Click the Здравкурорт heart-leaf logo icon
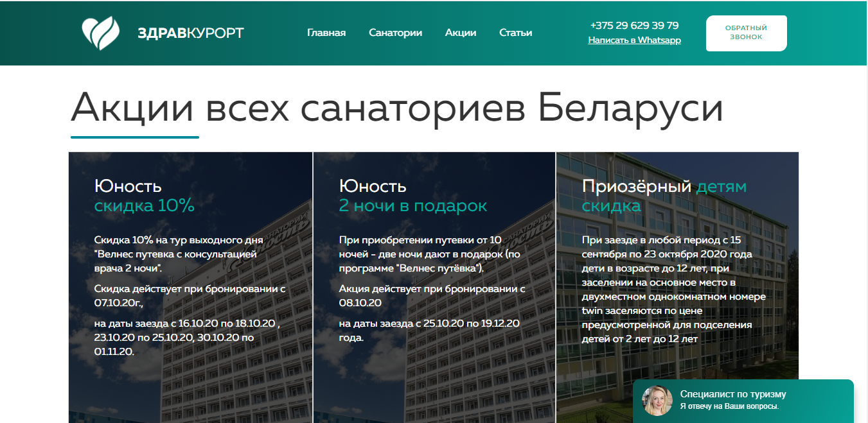868x423 pixels. 100,33
